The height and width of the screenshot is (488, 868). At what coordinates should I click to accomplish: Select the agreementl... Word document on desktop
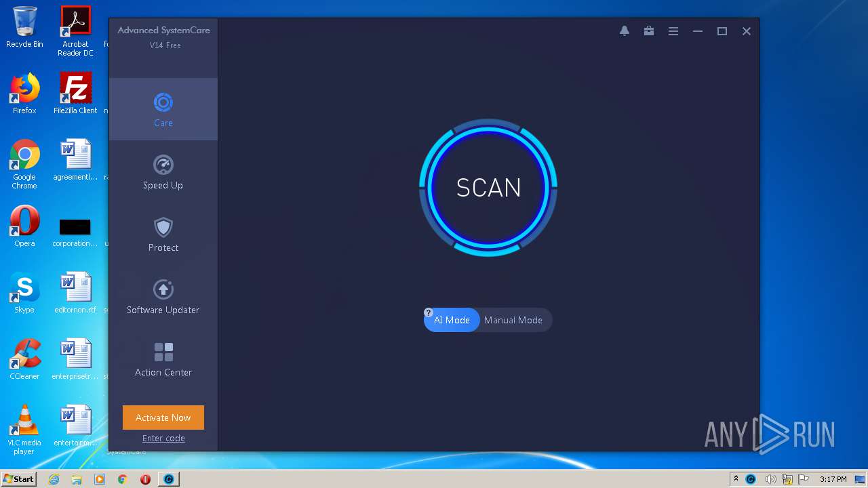[x=75, y=160]
